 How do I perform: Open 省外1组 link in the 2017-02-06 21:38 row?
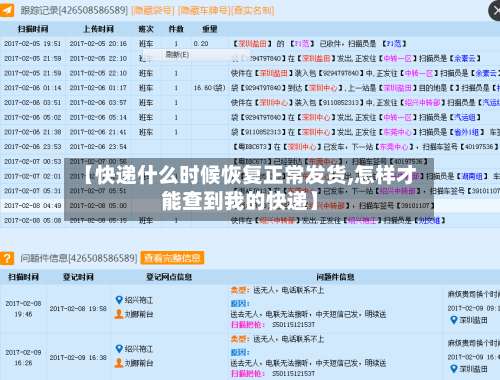click(467, 132)
